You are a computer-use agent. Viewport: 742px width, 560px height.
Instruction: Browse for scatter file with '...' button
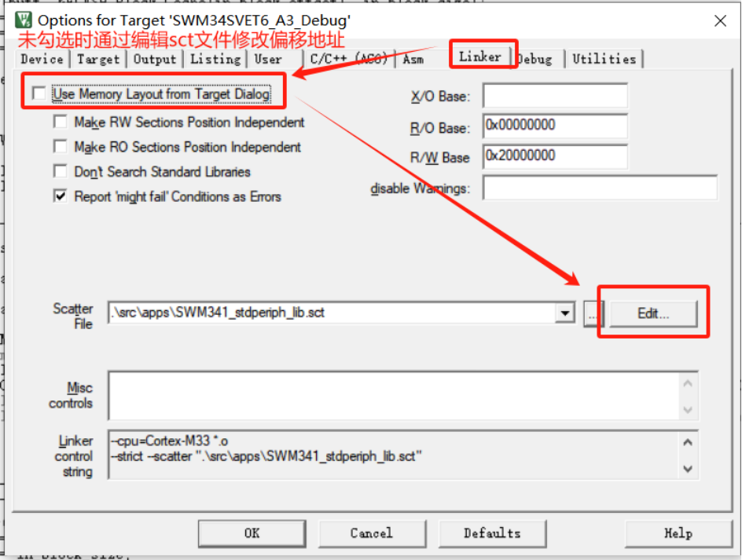point(591,313)
